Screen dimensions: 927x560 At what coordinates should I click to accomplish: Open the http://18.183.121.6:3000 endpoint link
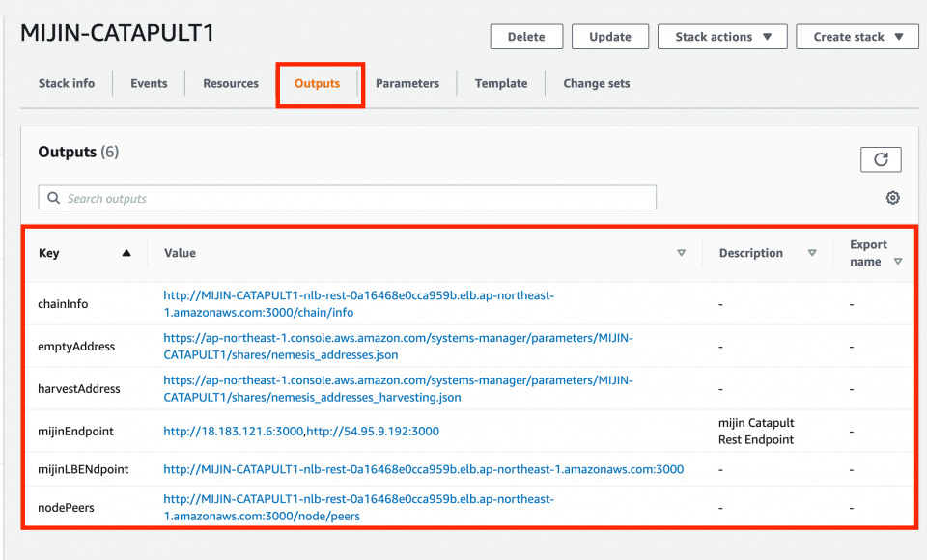point(233,431)
